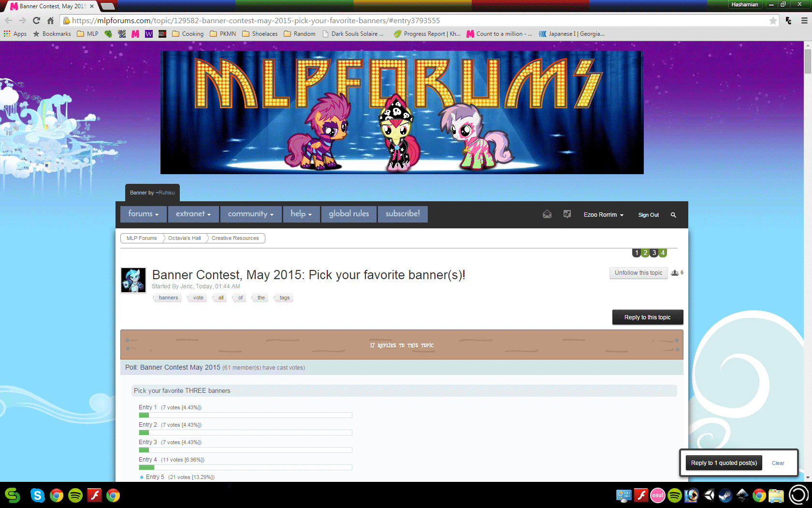
Task: Bookmark this page with the star icon
Action: 773,21
